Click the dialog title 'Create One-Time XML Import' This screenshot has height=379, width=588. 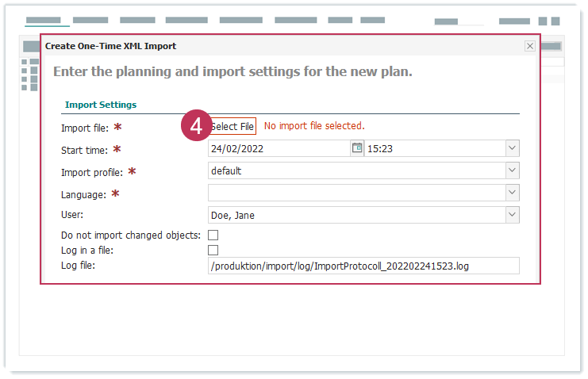pyautogui.click(x=111, y=47)
